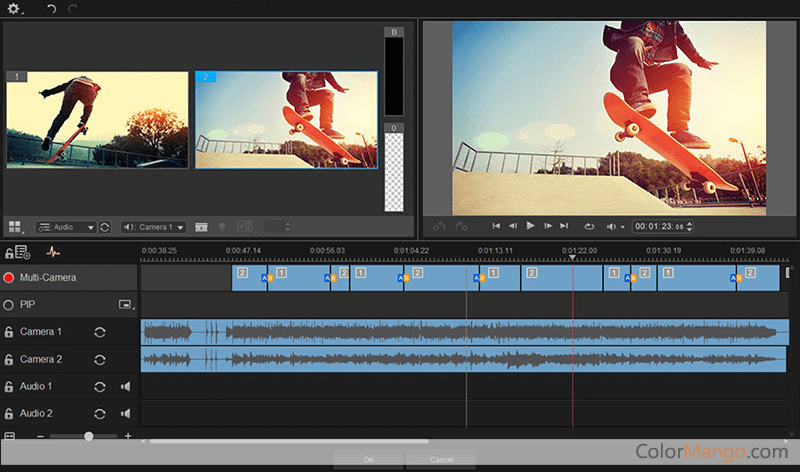Click the sync icon on Camera 1 track
The height and width of the screenshot is (472, 800).
coord(100,332)
